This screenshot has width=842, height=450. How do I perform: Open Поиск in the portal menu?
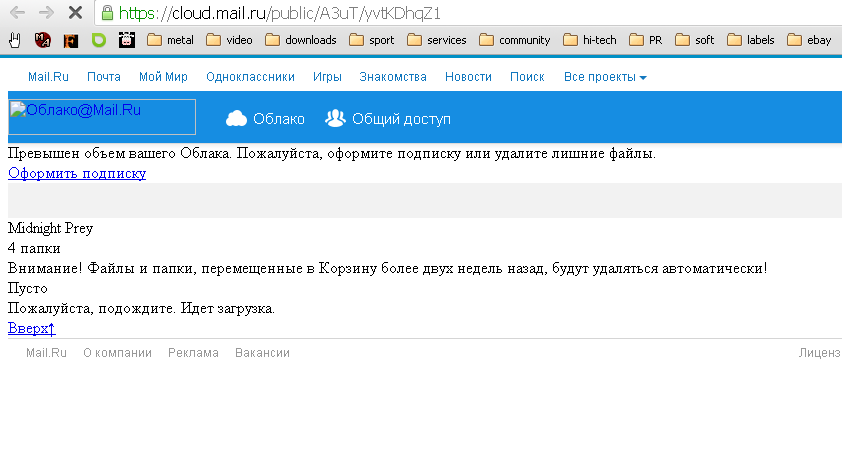pos(527,77)
